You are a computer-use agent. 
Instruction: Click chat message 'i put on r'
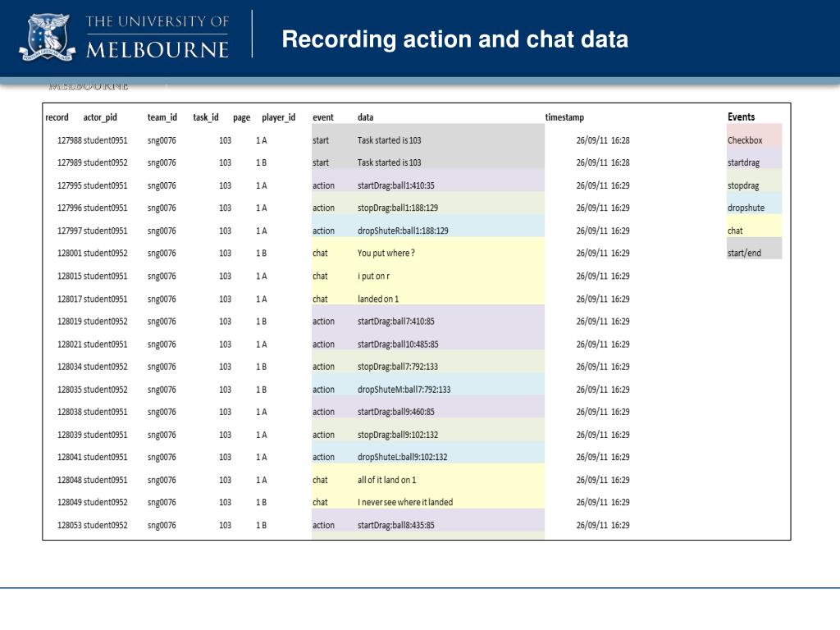pyautogui.click(x=373, y=276)
